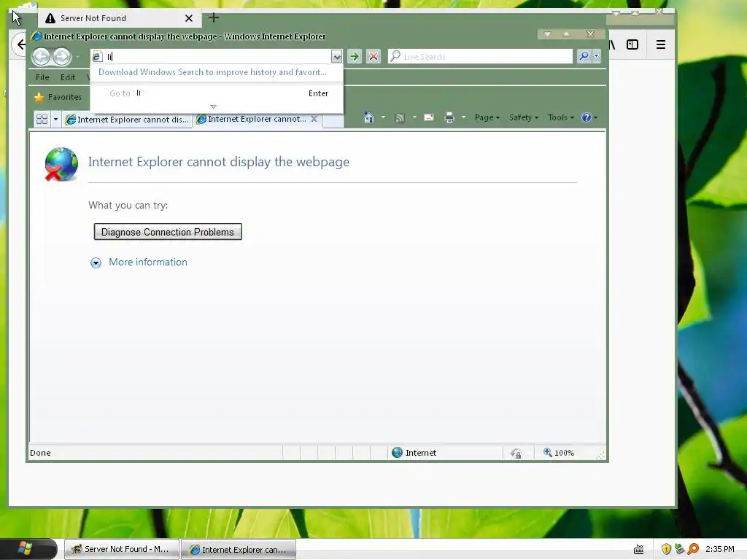Viewport: 747px width, 560px height.
Task: Open Firefox Library bookshelf icon
Action: coord(612,44)
